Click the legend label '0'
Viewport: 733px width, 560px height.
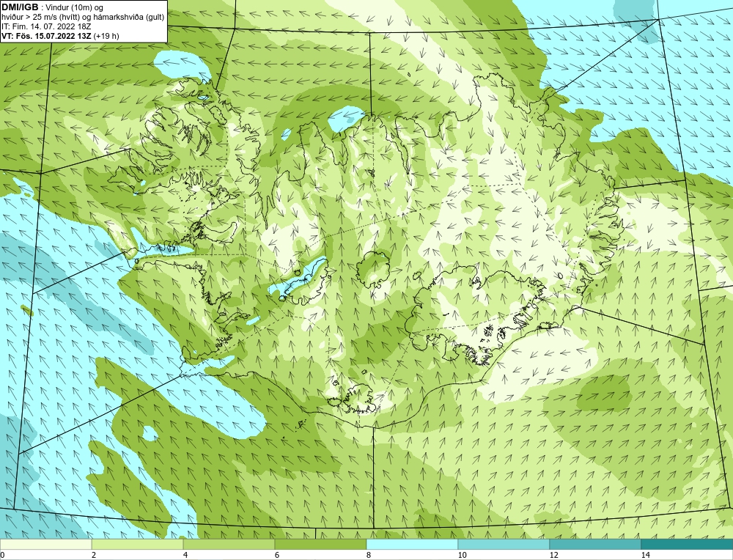(2, 555)
